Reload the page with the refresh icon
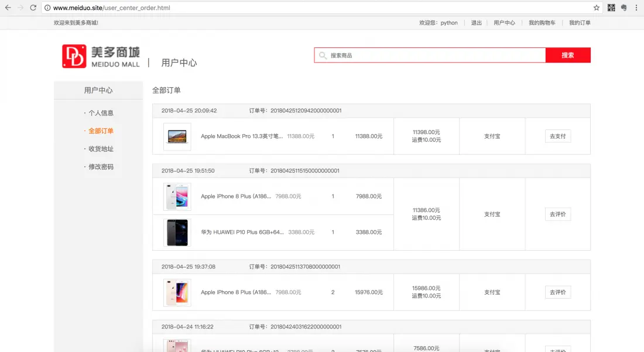The height and width of the screenshot is (352, 644). point(33,8)
